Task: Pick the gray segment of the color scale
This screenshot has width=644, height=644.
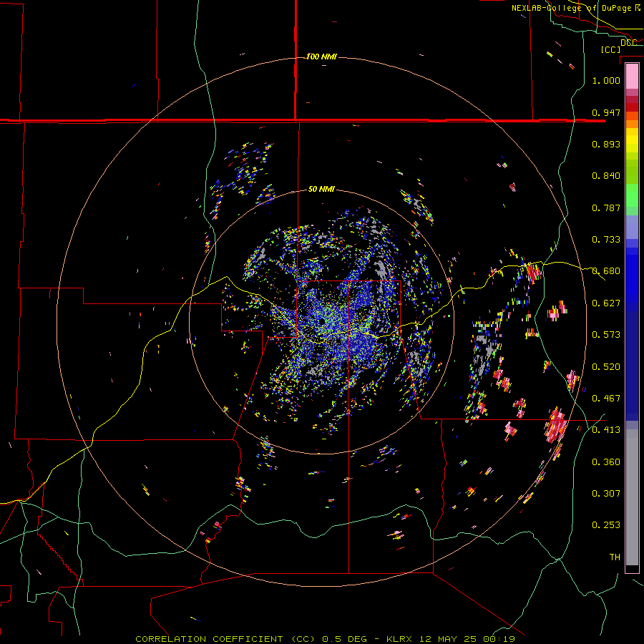Action: pos(632,497)
